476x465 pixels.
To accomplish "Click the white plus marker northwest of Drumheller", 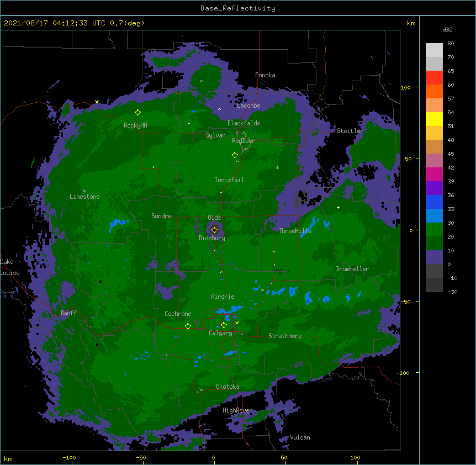I will (338, 207).
